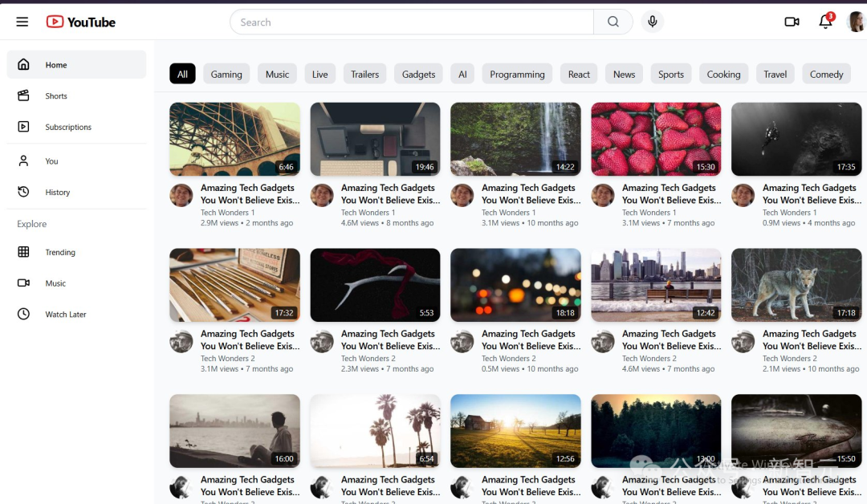
Task: Click into the Search input field
Action: 411,22
